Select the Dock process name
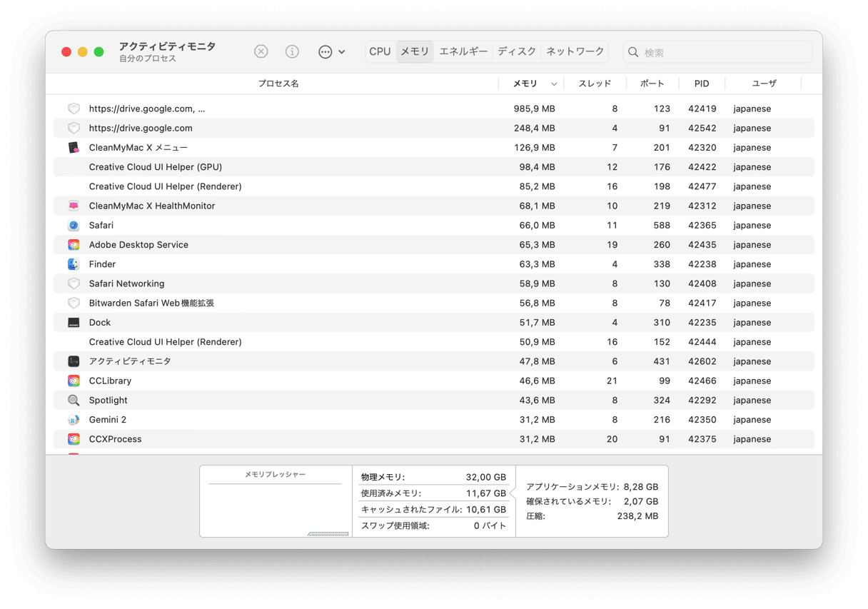 100,322
